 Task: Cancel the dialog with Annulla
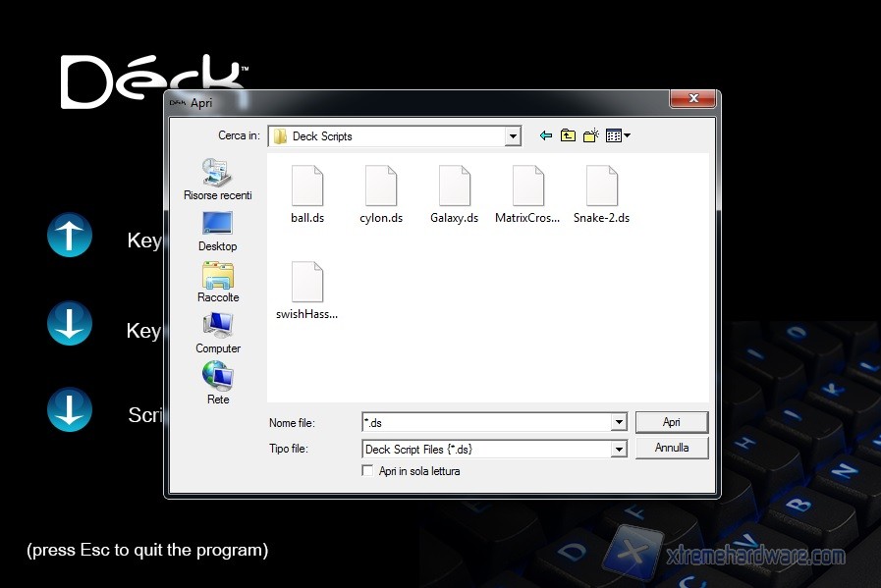coord(671,448)
